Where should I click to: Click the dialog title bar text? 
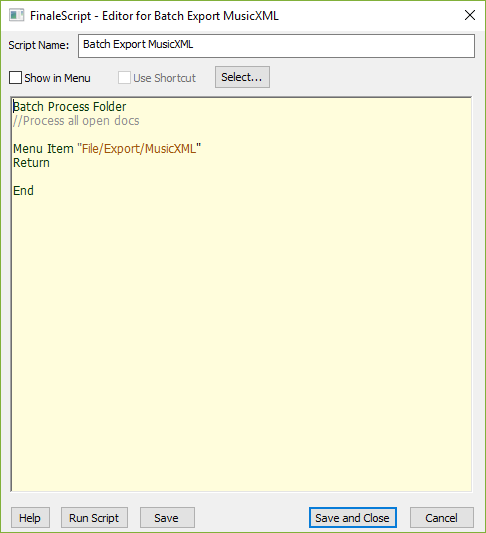[x=154, y=16]
